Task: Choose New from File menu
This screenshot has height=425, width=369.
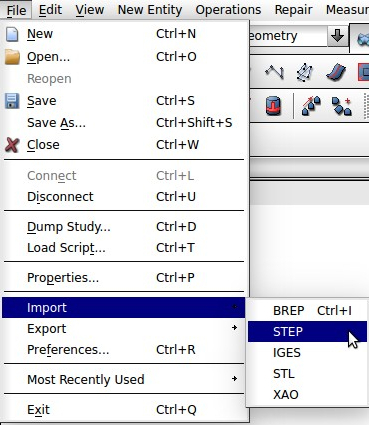Action: coord(123,34)
